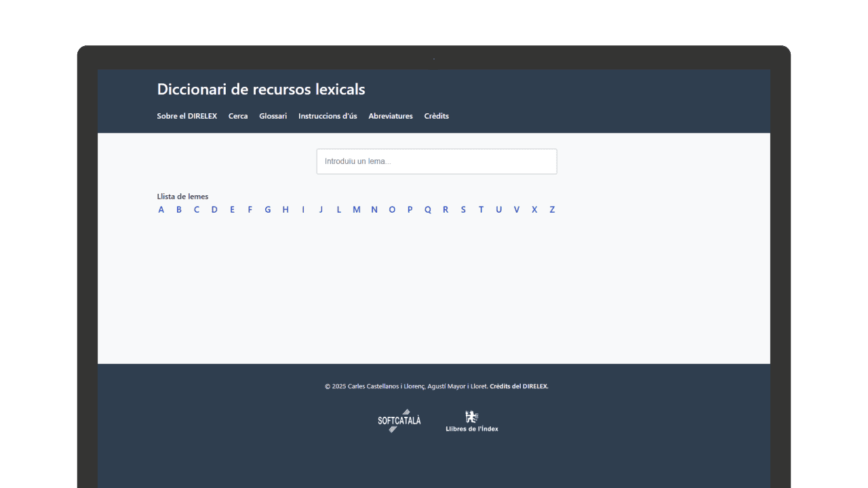Open lemma list for letter M
This screenshot has width=868, height=488.
tap(356, 209)
